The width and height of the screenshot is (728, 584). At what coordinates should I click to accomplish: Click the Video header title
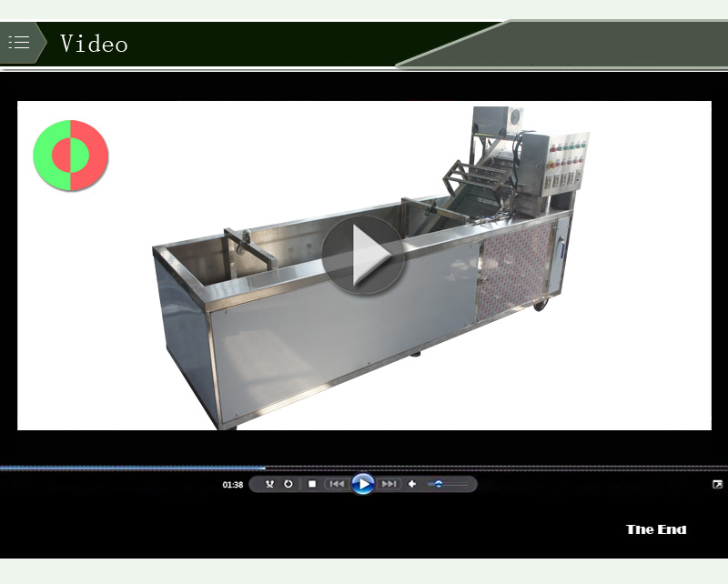tap(94, 43)
